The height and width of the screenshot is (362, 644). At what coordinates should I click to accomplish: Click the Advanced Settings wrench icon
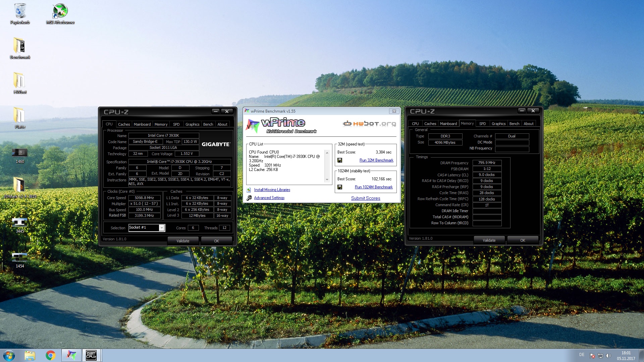tap(249, 198)
